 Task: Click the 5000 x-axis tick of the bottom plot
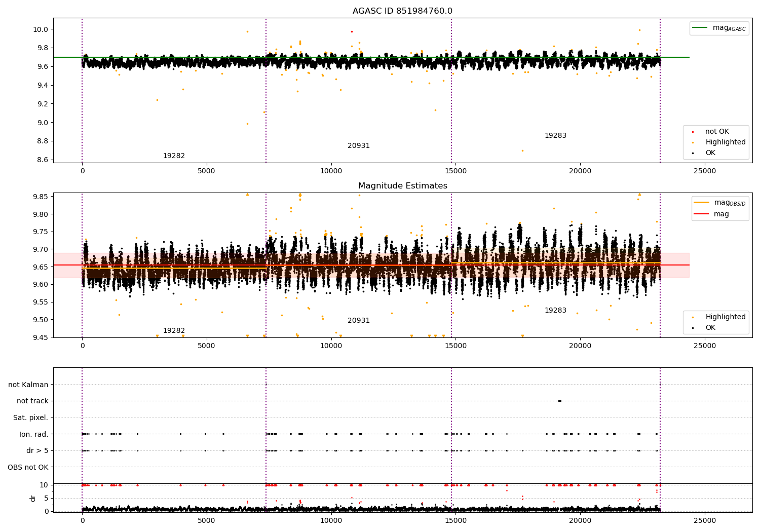pyautogui.click(x=207, y=521)
